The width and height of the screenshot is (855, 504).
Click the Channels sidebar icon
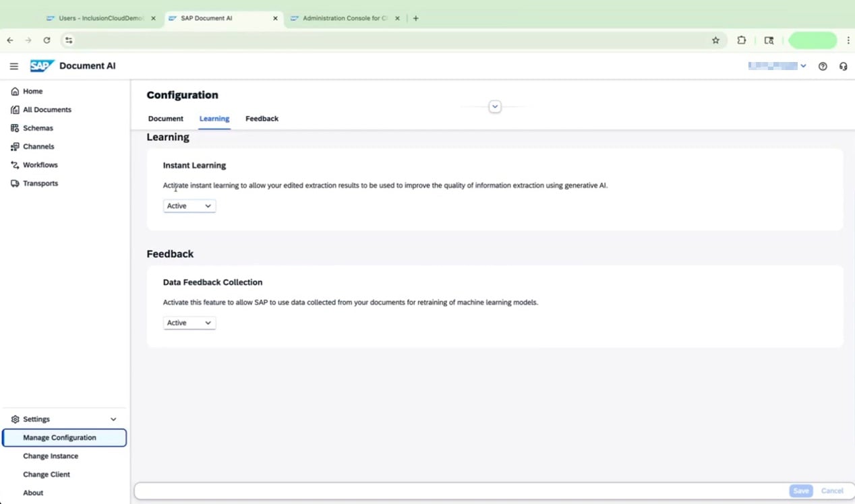tap(15, 146)
